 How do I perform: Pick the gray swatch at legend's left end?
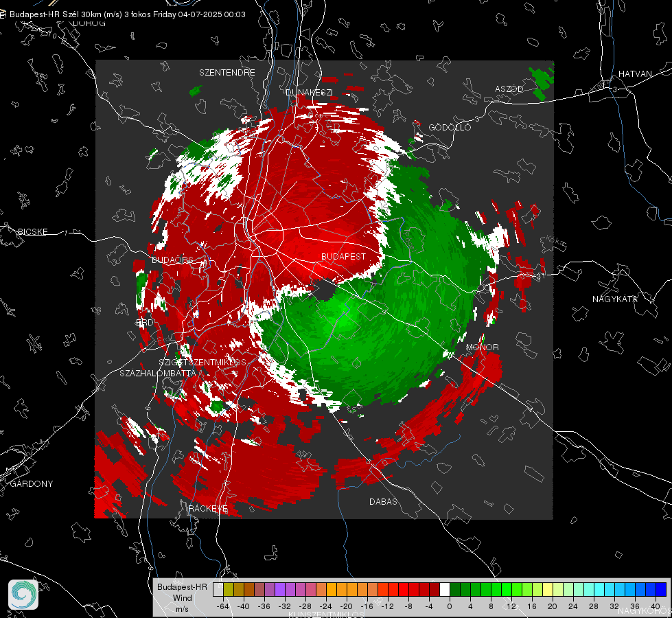pyautogui.click(x=218, y=589)
